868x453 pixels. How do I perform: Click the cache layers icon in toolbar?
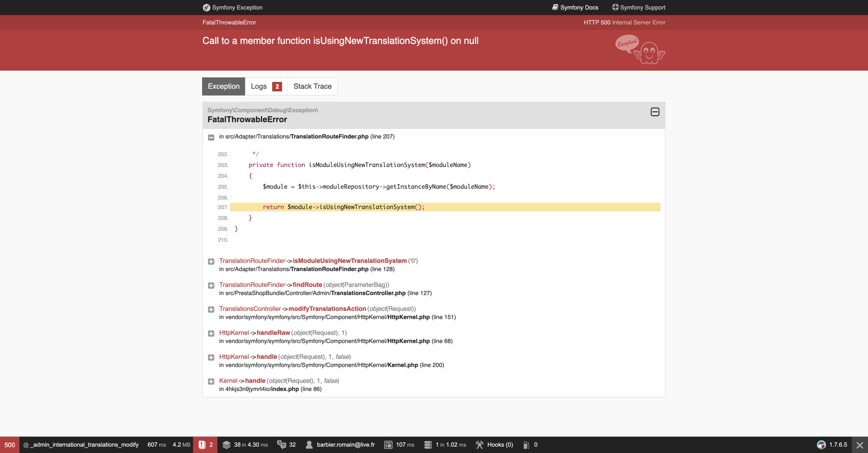pos(226,445)
